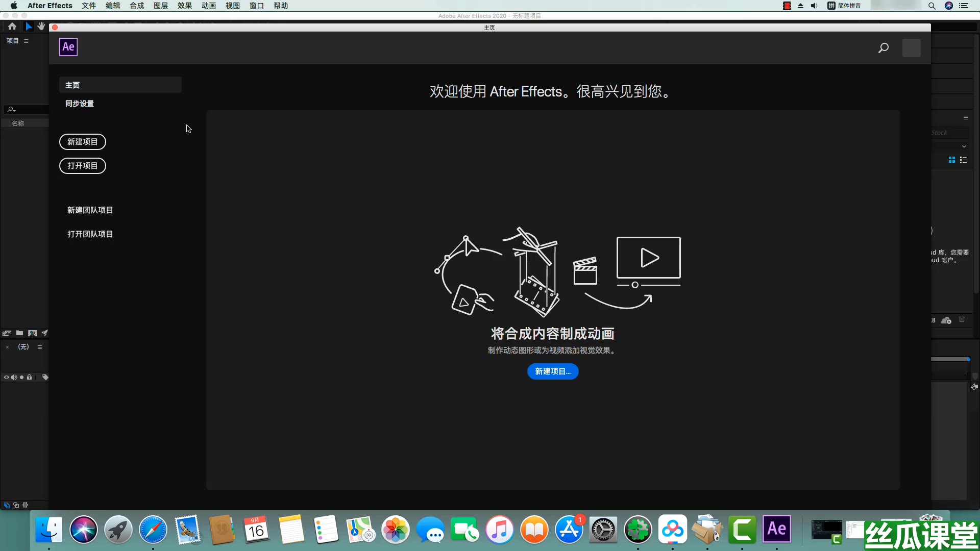Screen dimensions: 980x551
Task: Click the cloud sync status icon
Action: tap(946, 320)
